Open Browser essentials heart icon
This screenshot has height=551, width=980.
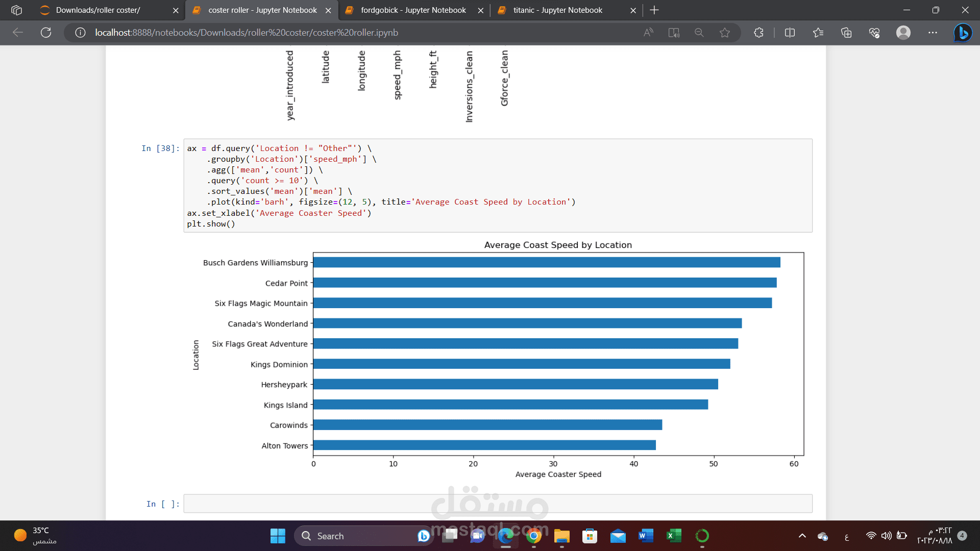pyautogui.click(x=874, y=33)
